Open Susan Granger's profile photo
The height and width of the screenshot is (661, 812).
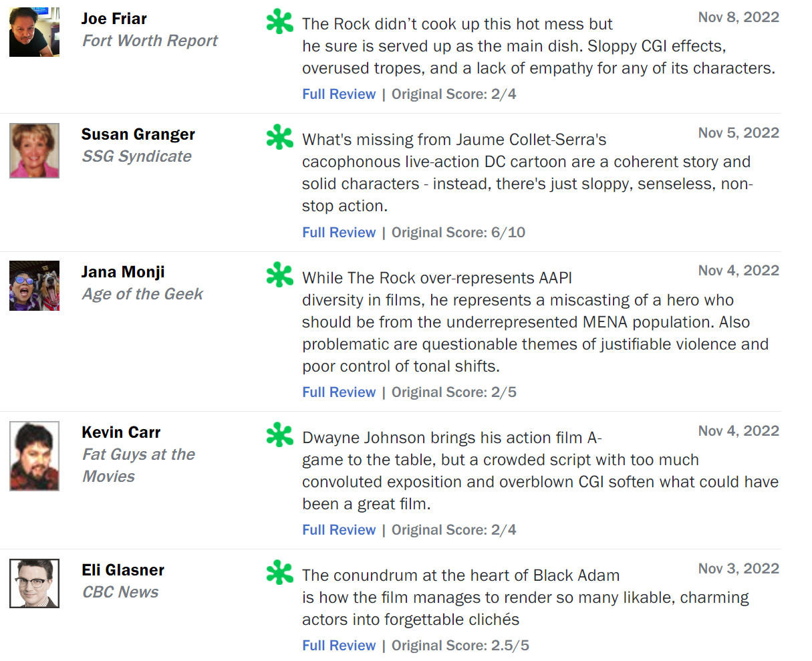pos(34,150)
